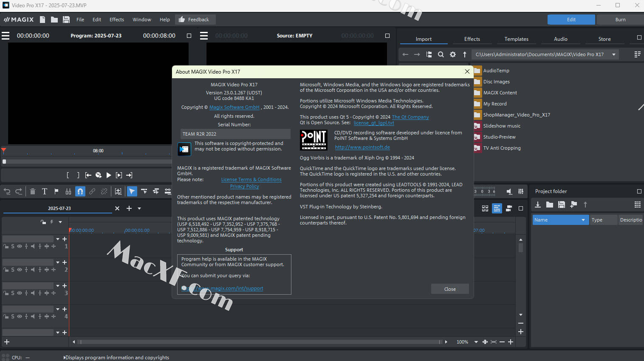The width and height of the screenshot is (644, 361).
Task: Toggle lock on track 1
Action: tap(6, 246)
